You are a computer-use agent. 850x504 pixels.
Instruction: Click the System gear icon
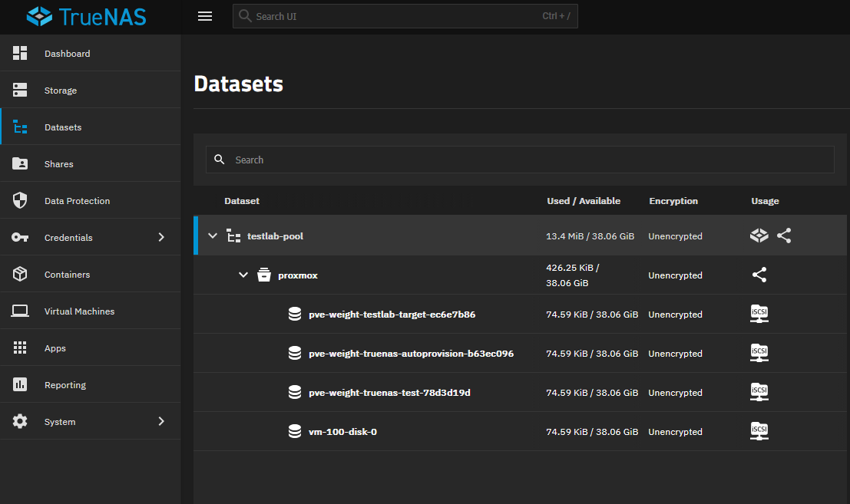click(x=20, y=421)
